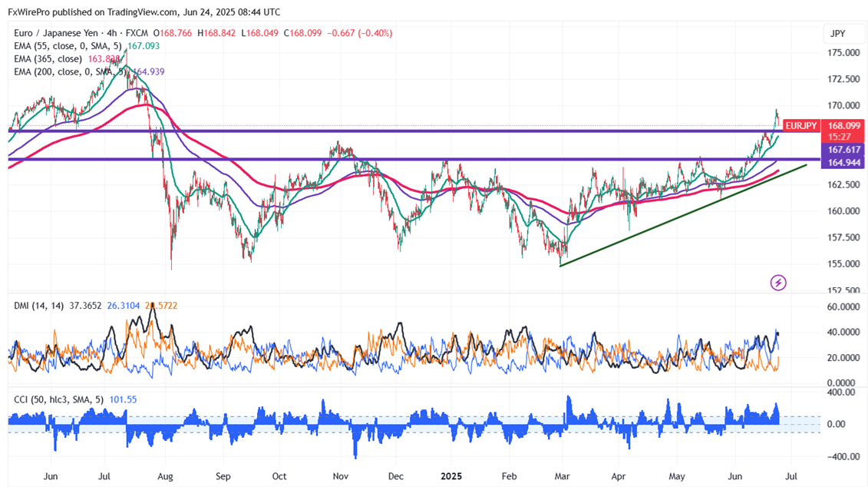This screenshot has height=487, width=868.
Task: Click the 164.944 price level label
Action: pyautogui.click(x=843, y=162)
